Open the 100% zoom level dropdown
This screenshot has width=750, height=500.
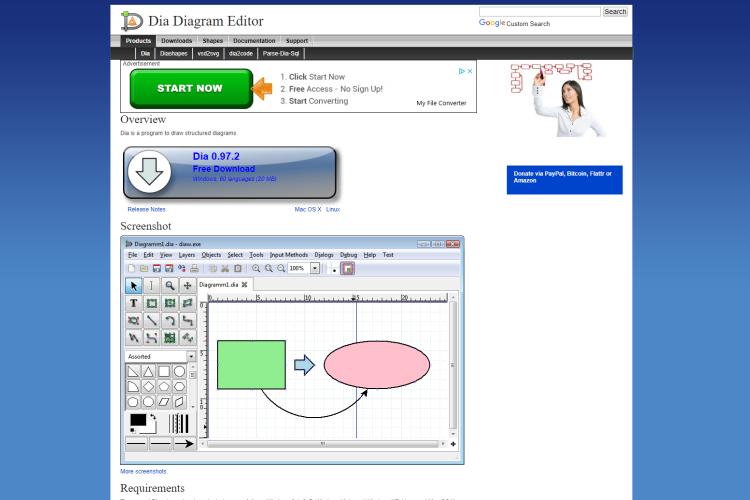[x=315, y=268]
